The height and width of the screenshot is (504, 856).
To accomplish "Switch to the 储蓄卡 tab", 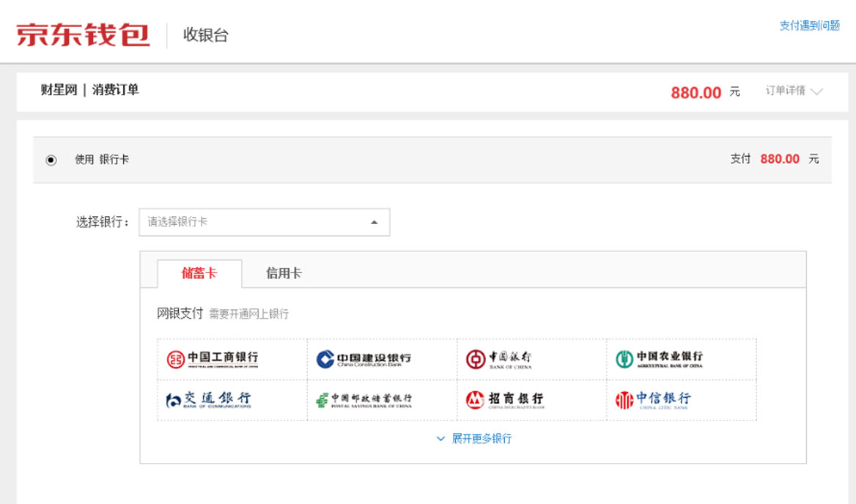I will click(x=199, y=273).
